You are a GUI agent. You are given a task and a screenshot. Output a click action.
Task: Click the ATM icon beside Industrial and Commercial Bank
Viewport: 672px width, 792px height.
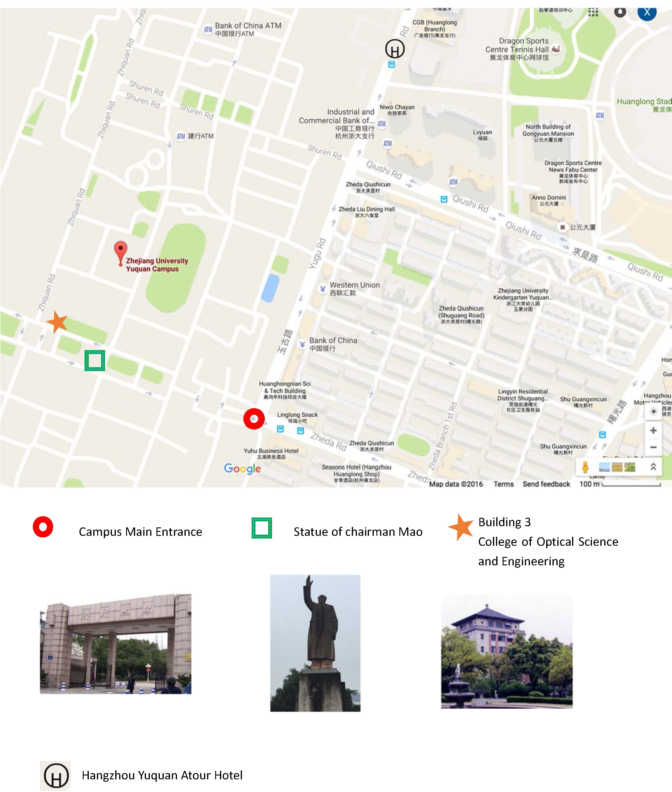pyautogui.click(x=382, y=124)
